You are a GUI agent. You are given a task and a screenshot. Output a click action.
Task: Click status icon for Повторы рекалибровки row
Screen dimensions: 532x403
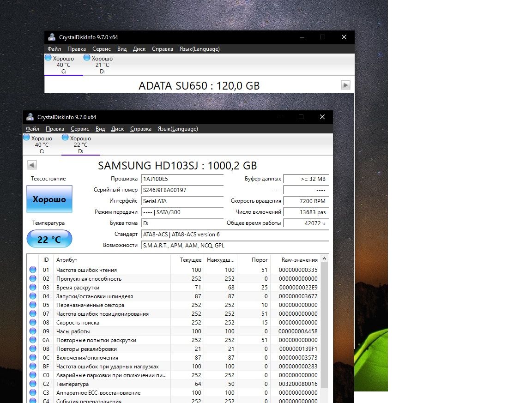pos(33,349)
